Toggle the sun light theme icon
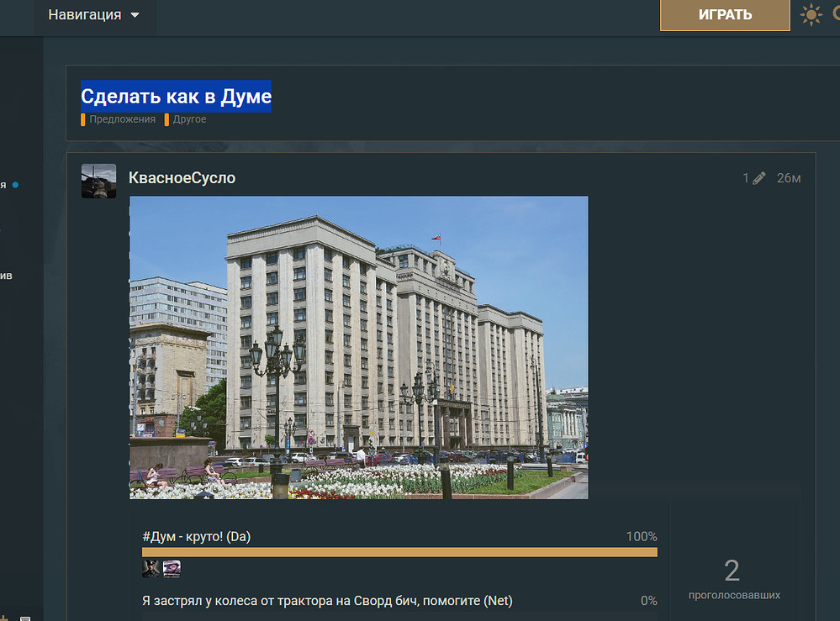The image size is (840, 621). click(811, 14)
